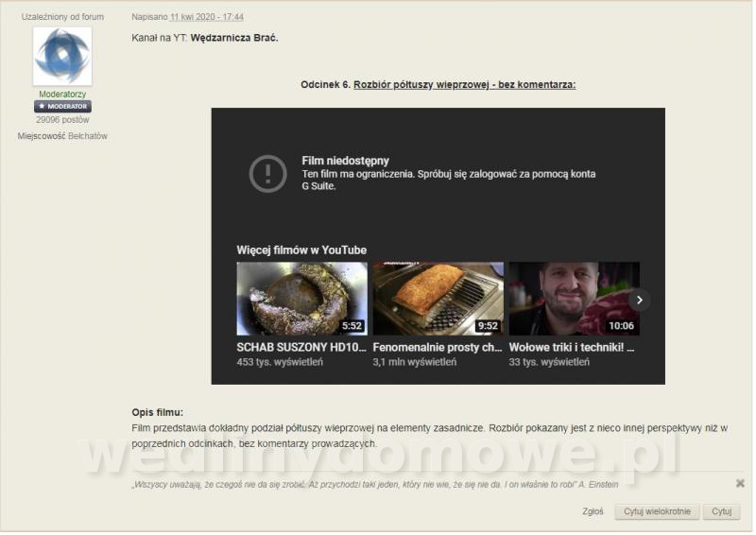The height and width of the screenshot is (535, 756).
Task: Click the exclamation error icon in video
Action: [x=267, y=173]
